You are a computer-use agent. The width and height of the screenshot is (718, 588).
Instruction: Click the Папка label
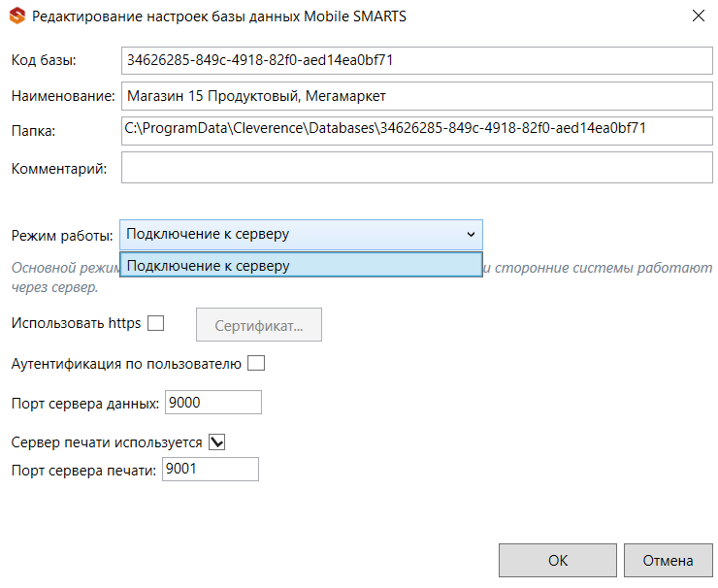click(33, 131)
